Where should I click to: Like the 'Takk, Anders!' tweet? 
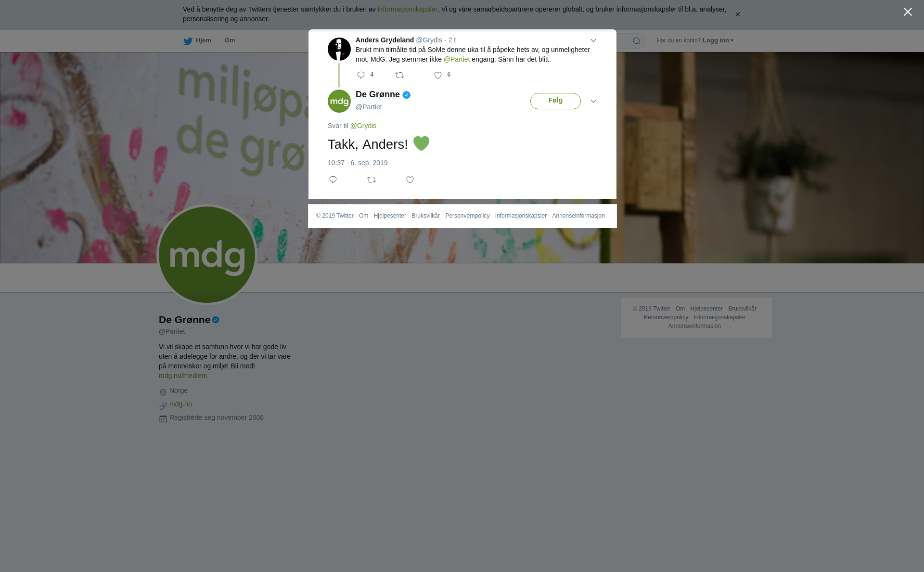410,180
